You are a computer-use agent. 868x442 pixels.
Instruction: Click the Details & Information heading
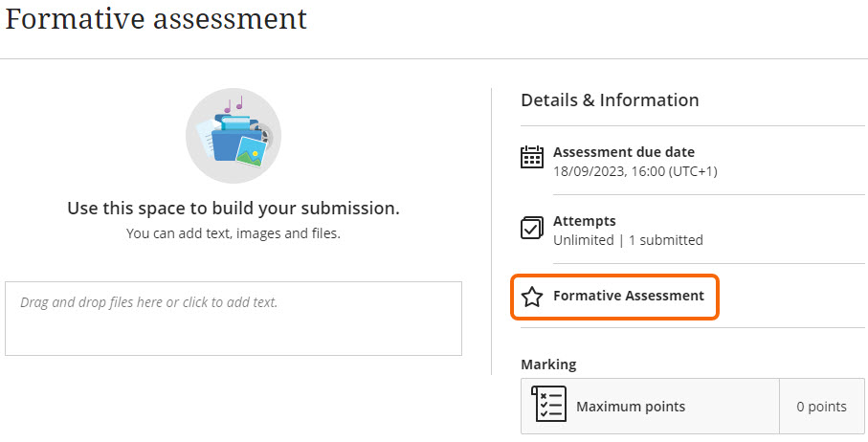click(x=610, y=100)
